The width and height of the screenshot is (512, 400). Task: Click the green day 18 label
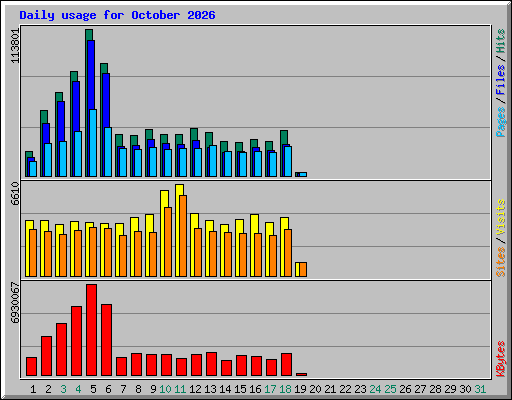click(x=285, y=389)
